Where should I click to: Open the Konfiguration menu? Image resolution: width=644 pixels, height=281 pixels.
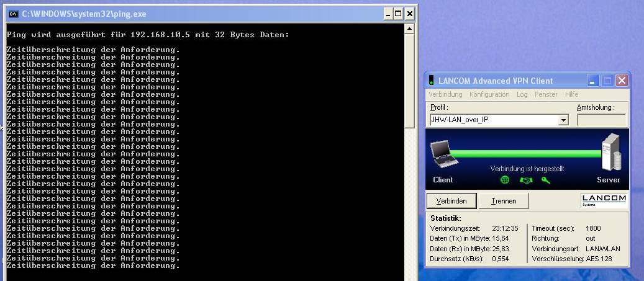click(489, 94)
